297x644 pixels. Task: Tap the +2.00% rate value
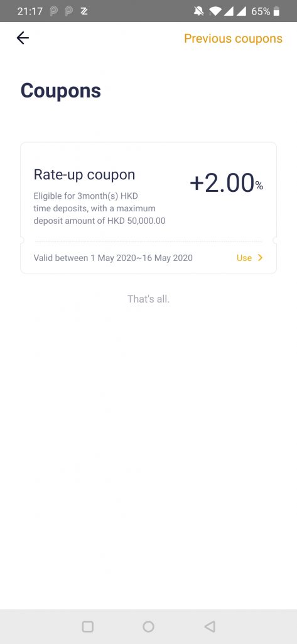pos(226,183)
